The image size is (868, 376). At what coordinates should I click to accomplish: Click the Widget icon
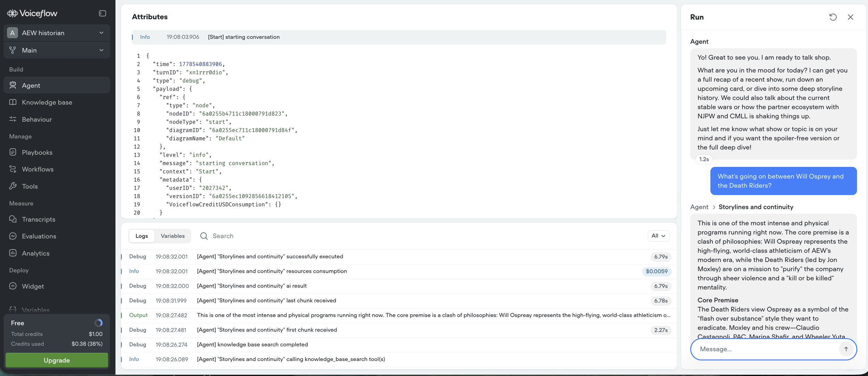pos(13,286)
